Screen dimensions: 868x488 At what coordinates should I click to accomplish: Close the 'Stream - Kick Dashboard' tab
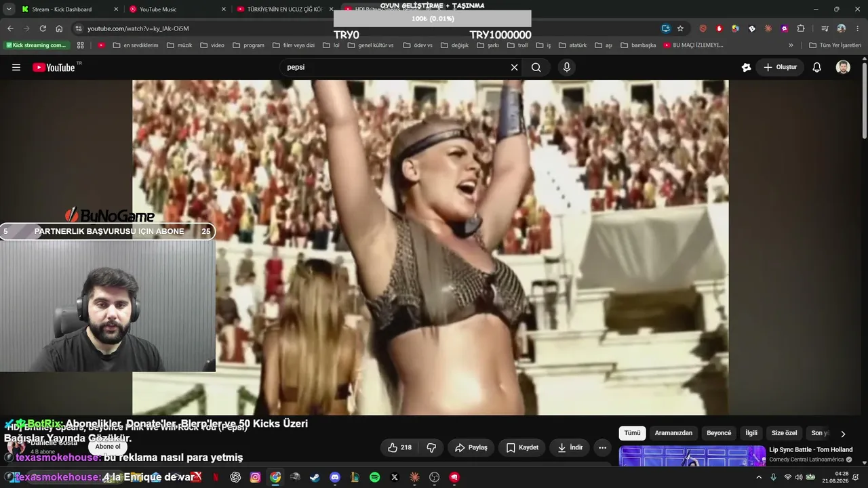coord(116,9)
